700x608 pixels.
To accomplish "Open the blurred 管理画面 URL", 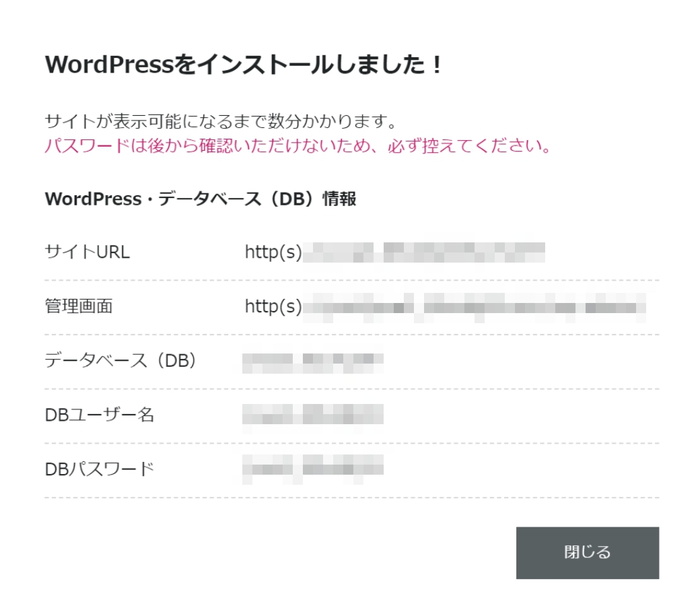I will pos(445,307).
